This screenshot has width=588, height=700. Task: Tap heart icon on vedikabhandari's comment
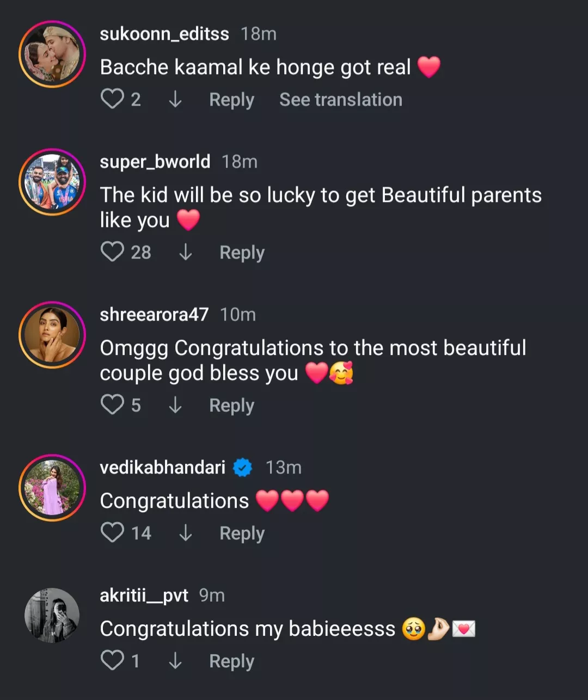pyautogui.click(x=112, y=532)
